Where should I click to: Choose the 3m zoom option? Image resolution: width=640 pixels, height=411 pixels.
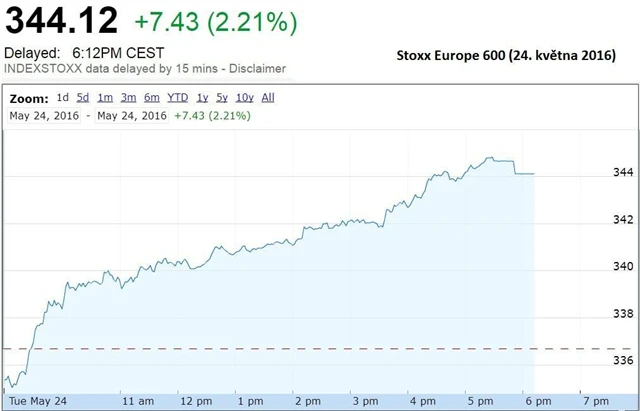click(128, 98)
